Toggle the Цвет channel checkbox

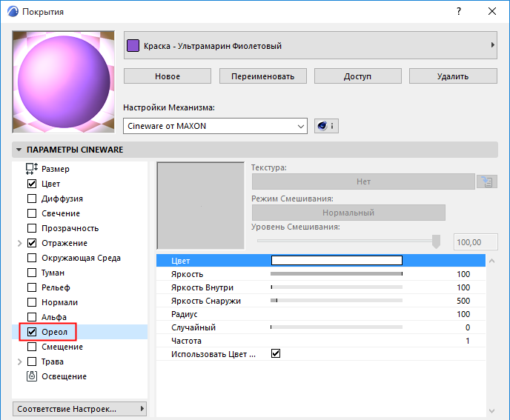[x=32, y=184]
